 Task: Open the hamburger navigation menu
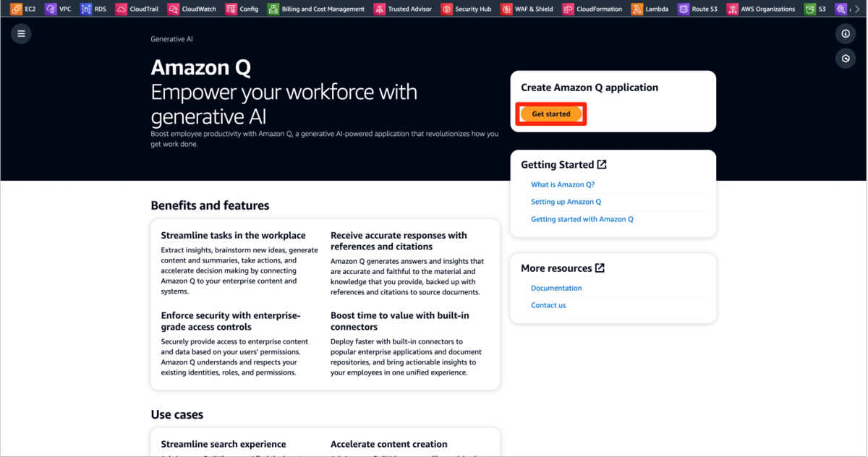tap(21, 33)
